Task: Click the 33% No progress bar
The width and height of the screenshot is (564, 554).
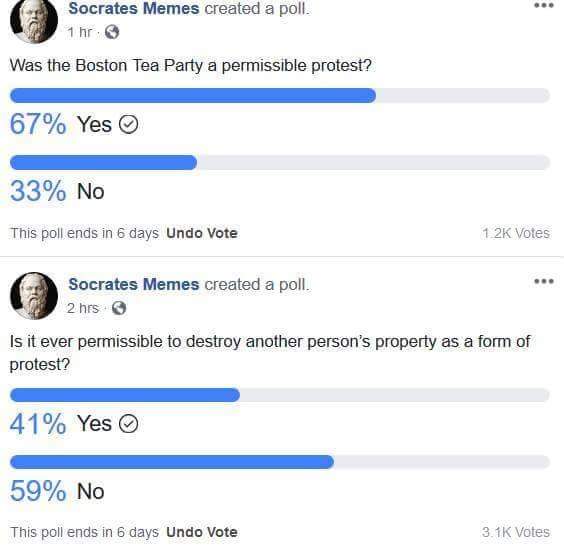Action: pyautogui.click(x=280, y=162)
